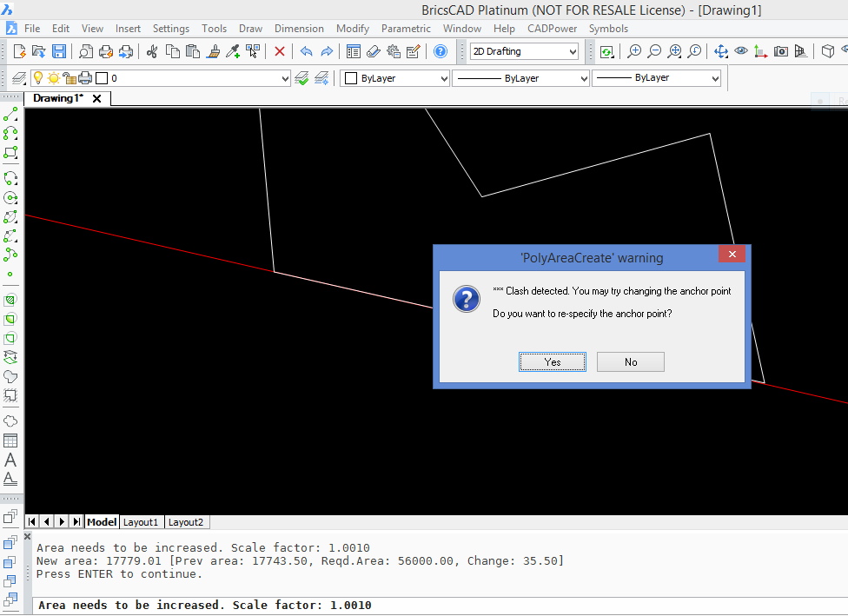Click Yes to re-specify anchor point
This screenshot has height=616, width=848.
point(553,361)
